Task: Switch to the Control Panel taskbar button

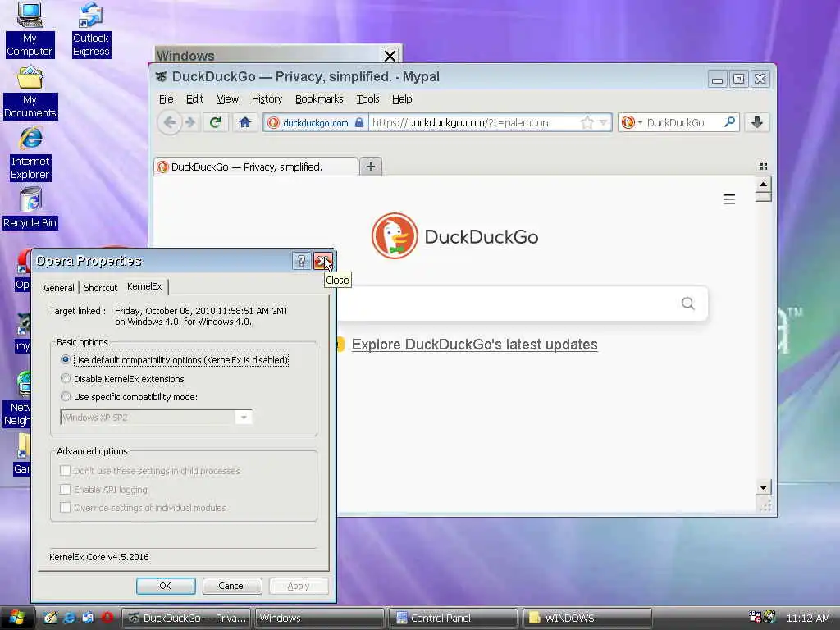Action: click(x=453, y=618)
